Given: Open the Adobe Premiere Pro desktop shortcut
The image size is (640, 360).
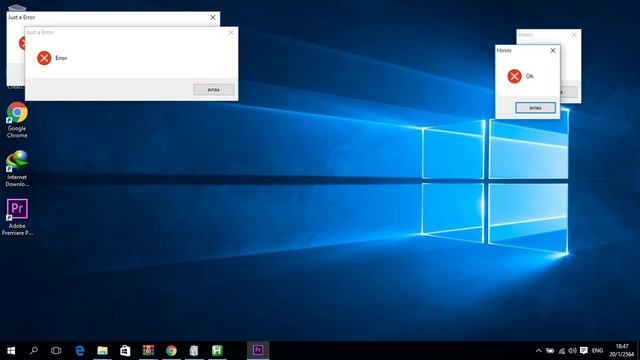Looking at the screenshot, I should 17,217.
